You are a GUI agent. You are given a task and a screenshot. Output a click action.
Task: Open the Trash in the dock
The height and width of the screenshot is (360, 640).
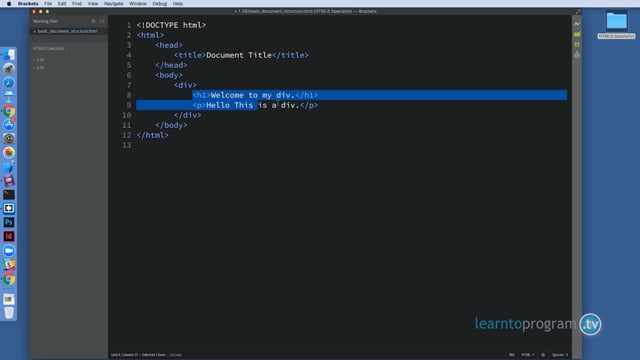pyautogui.click(x=9, y=313)
